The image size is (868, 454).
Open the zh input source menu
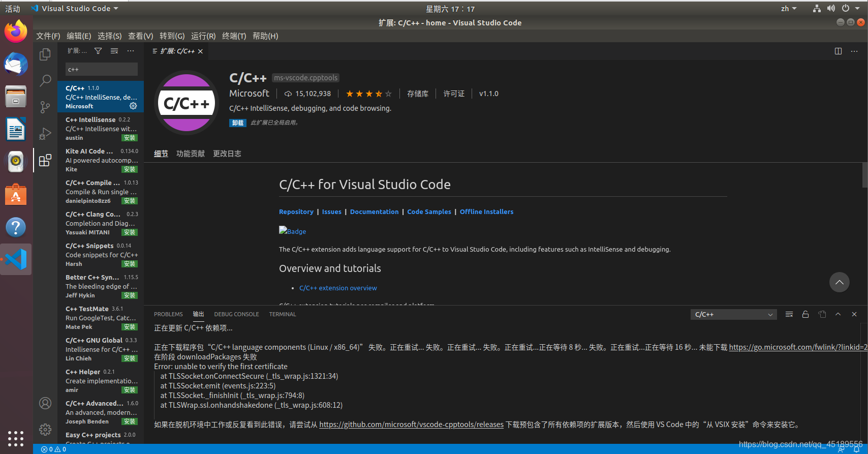789,9
